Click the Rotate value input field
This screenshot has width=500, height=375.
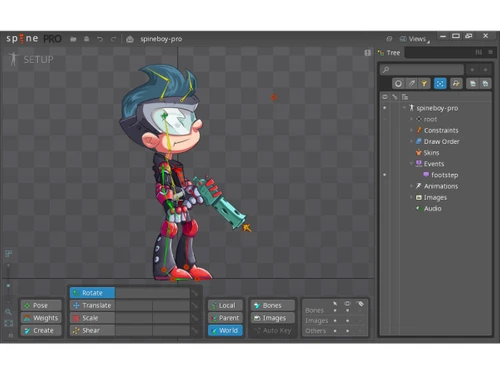tap(152, 293)
